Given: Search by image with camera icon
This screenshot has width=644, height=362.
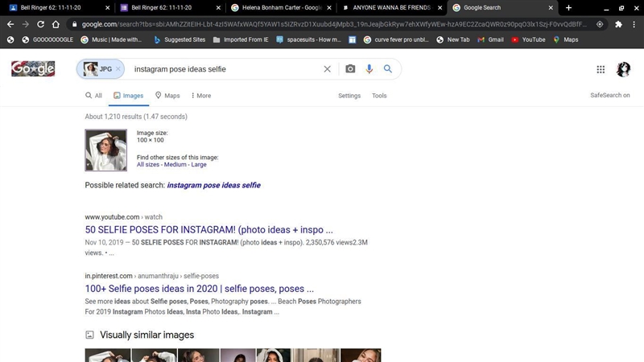Looking at the screenshot, I should pyautogui.click(x=350, y=69).
